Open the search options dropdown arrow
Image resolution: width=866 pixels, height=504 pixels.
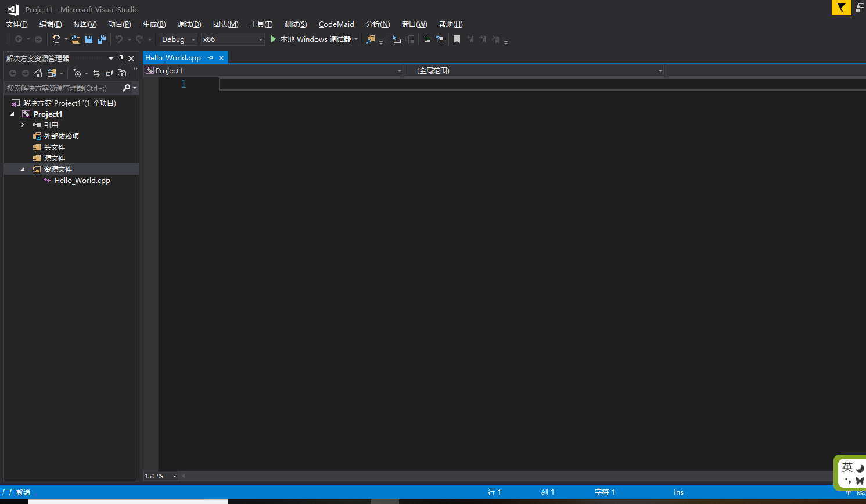(x=135, y=88)
